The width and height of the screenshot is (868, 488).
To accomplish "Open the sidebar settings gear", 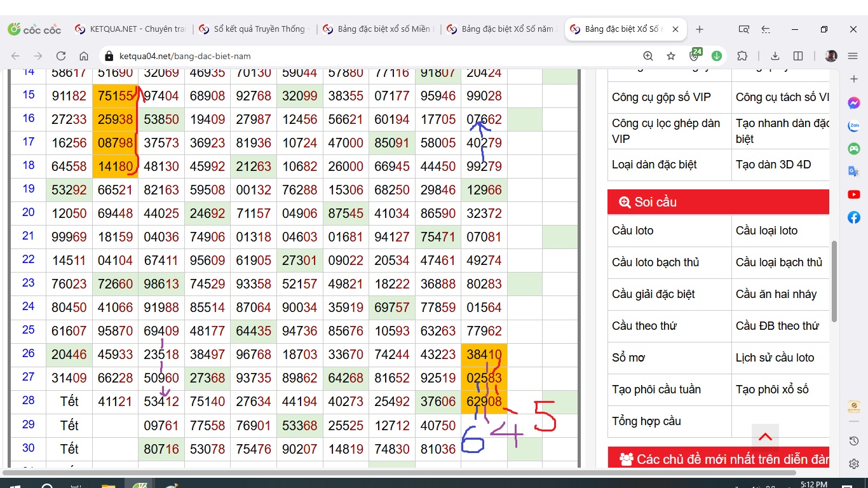I will click(854, 464).
